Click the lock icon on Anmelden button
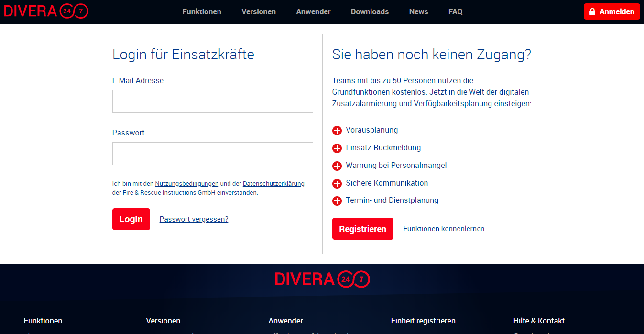This screenshot has height=334, width=644. coord(592,11)
